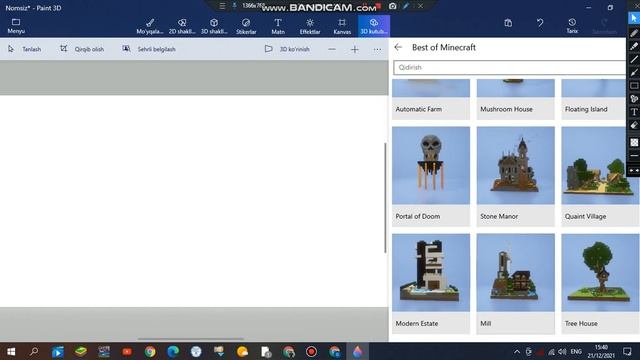Open the Effektlar tab
The width and height of the screenshot is (640, 360).
click(x=310, y=26)
